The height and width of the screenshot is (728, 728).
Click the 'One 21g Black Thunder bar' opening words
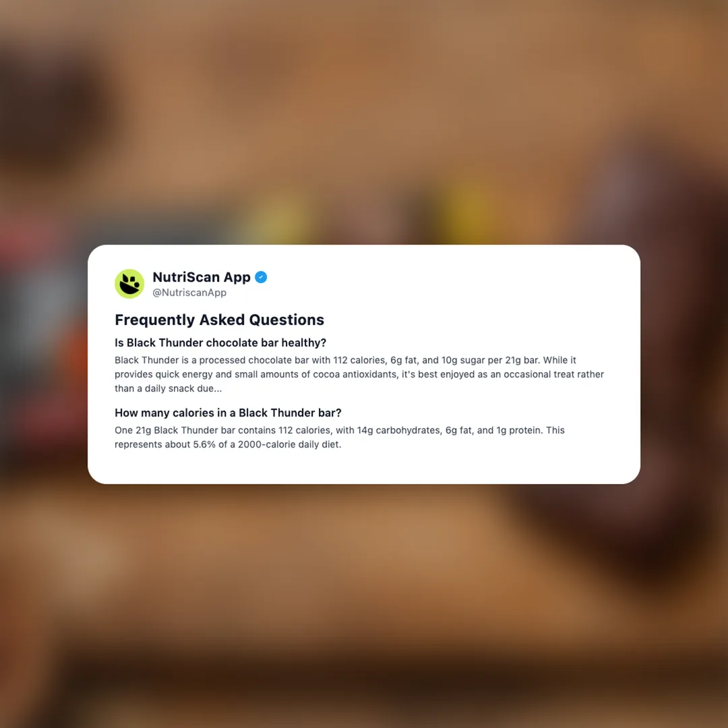(x=175, y=430)
